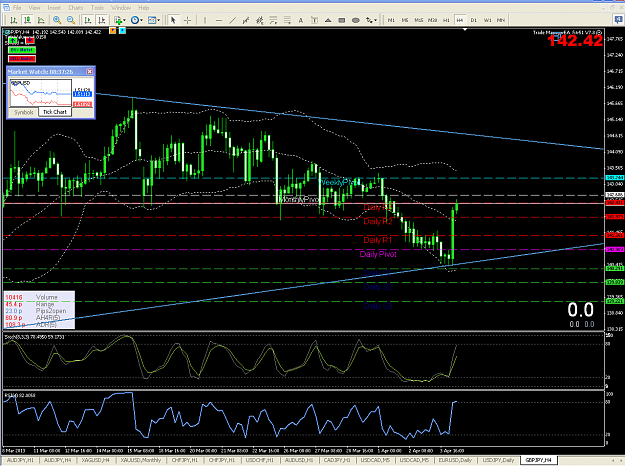Click the arrows objects icon
Image resolution: width=625 pixels, height=466 pixels.
369,20
